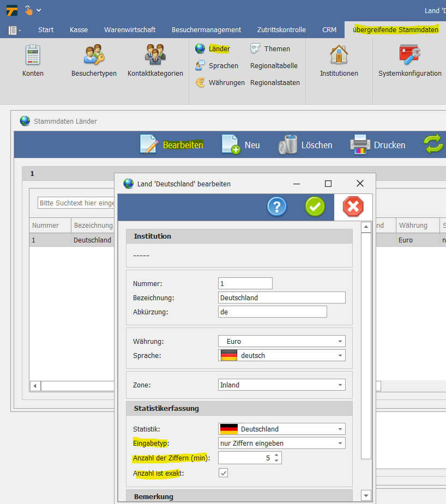The width and height of the screenshot is (446, 504).
Task: Click the Neu button
Action: 240,145
